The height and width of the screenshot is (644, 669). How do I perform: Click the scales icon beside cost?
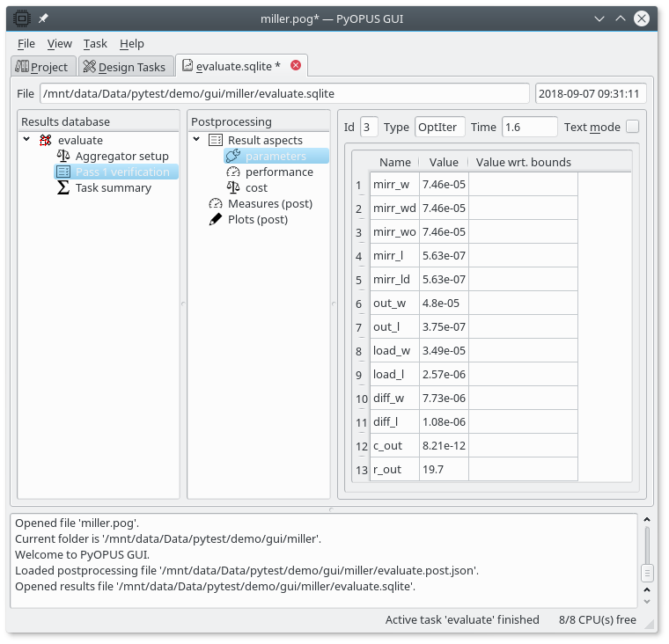point(233,187)
